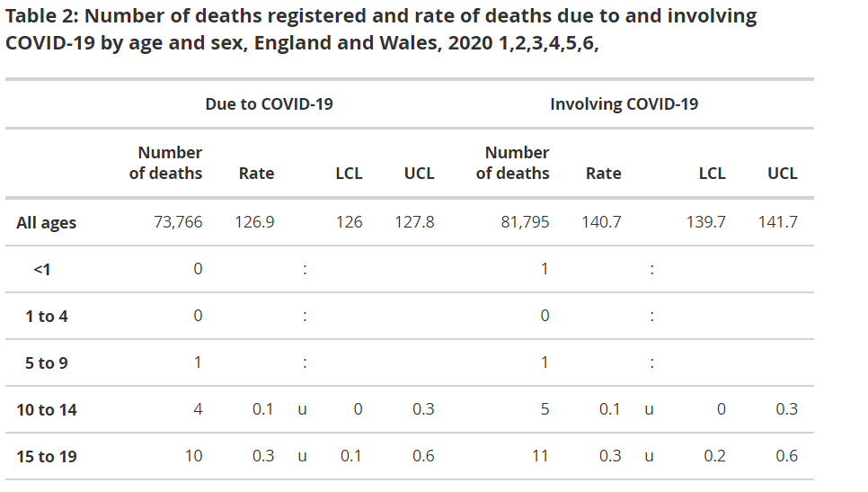
Task: Select the '5 to 9' age row label
Action: pos(47,363)
